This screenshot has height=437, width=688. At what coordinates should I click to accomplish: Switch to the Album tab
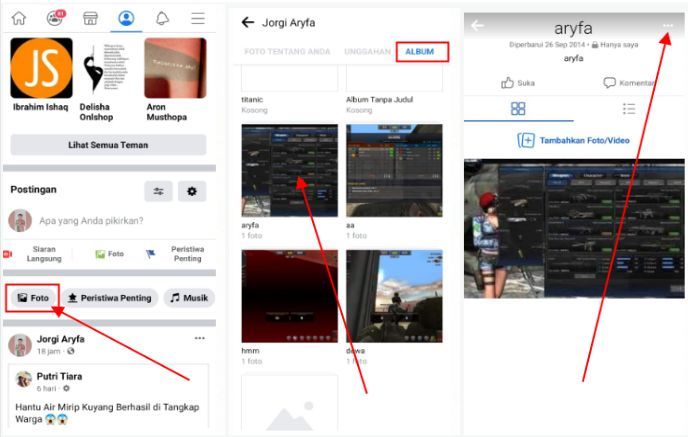[x=419, y=52]
